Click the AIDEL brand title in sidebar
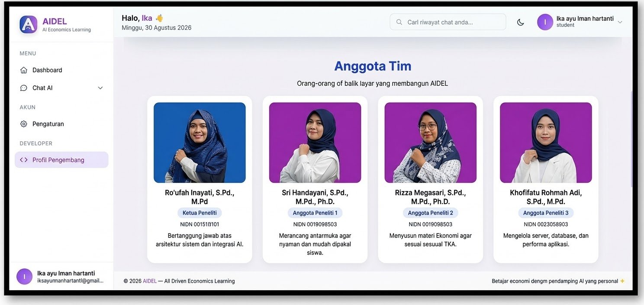 click(x=55, y=21)
